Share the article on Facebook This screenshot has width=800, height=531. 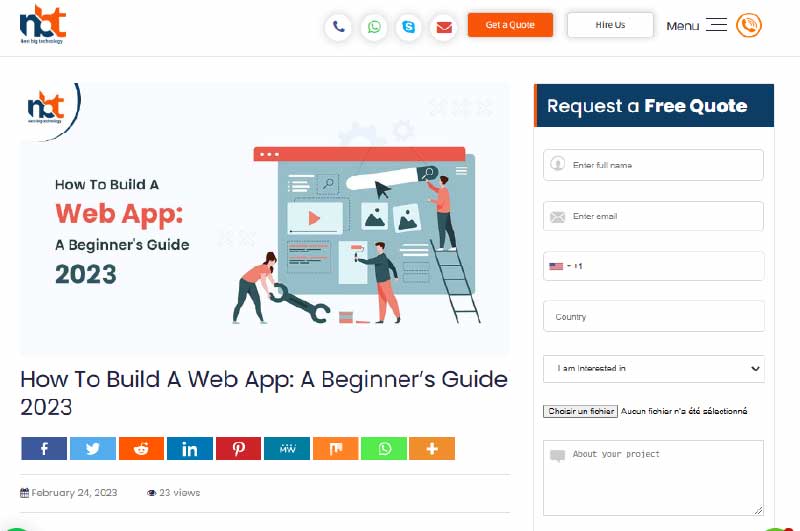pos(44,448)
